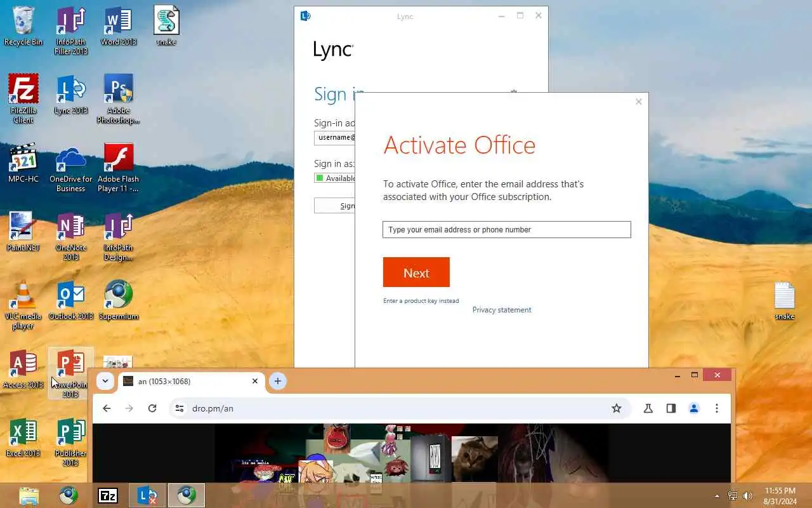Bookmark page with star icon in browser
Viewport: 812px width, 508px height.
coord(617,408)
